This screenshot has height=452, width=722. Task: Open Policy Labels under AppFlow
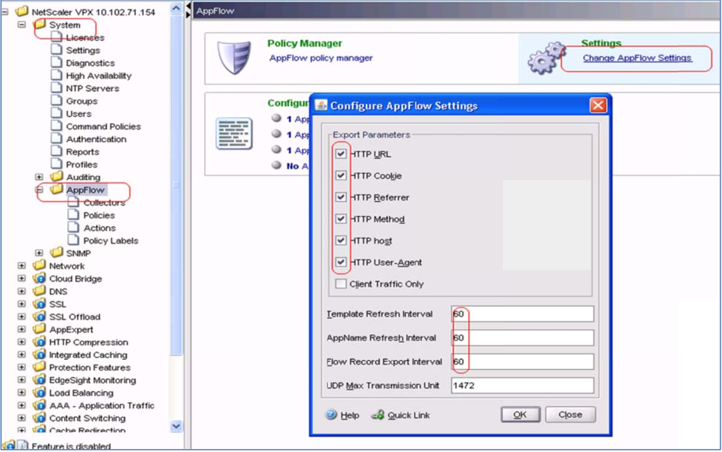111,240
